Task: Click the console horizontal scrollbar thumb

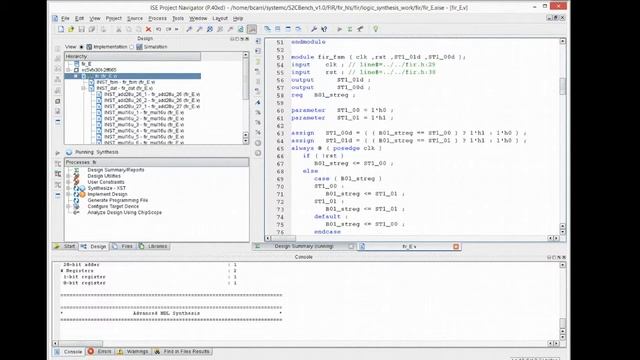Action: 80,344
